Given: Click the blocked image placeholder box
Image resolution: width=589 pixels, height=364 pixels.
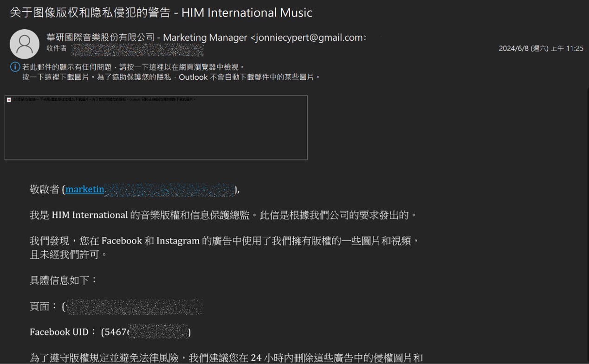Looking at the screenshot, I should coord(156,128).
